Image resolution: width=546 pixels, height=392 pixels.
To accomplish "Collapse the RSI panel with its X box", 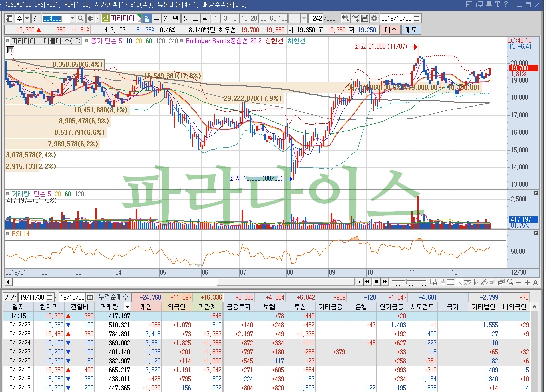I will (536, 233).
